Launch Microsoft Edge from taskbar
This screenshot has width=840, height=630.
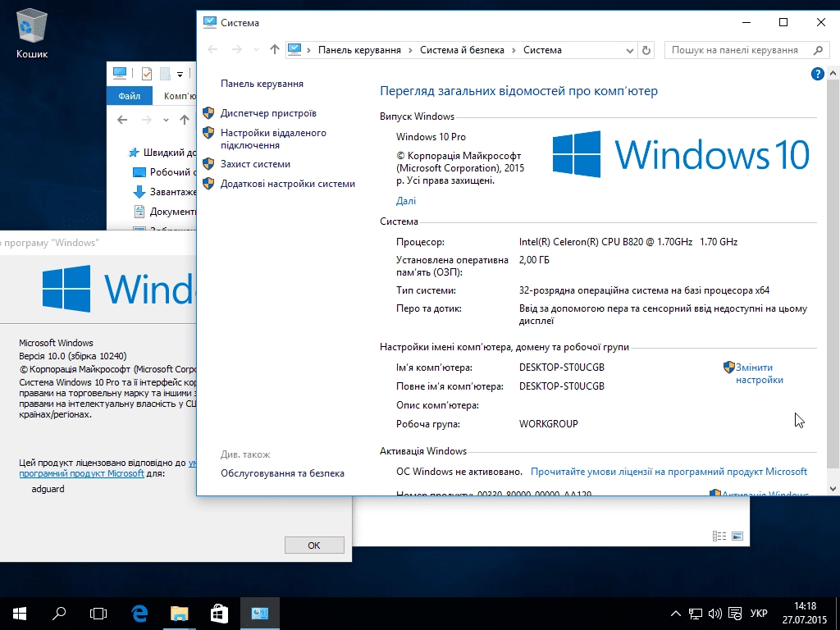click(x=139, y=614)
